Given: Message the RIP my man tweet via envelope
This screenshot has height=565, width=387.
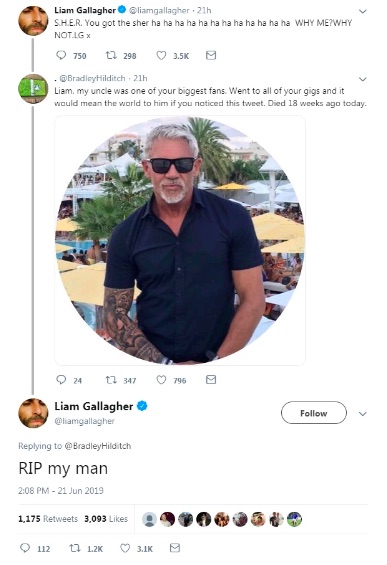Looking at the screenshot, I should tap(175, 548).
